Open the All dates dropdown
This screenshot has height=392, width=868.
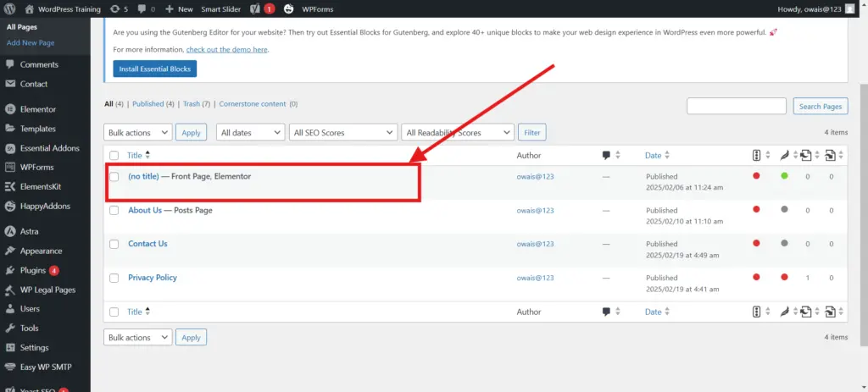(x=251, y=133)
